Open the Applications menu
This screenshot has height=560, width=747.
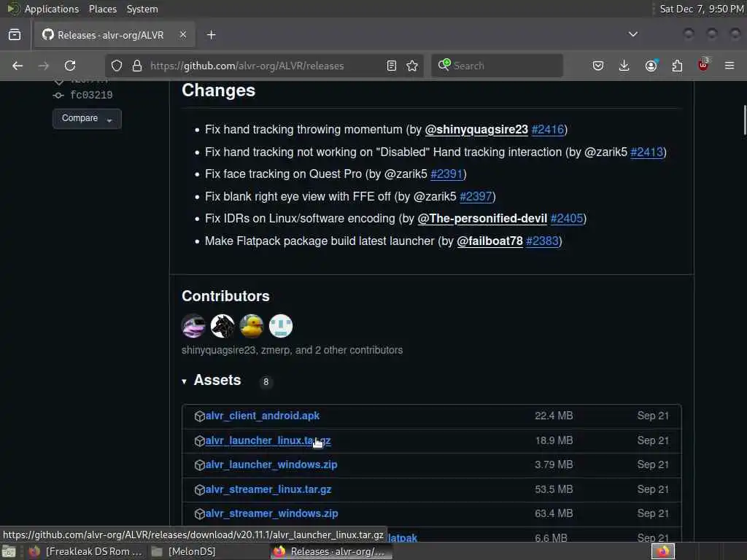[52, 9]
